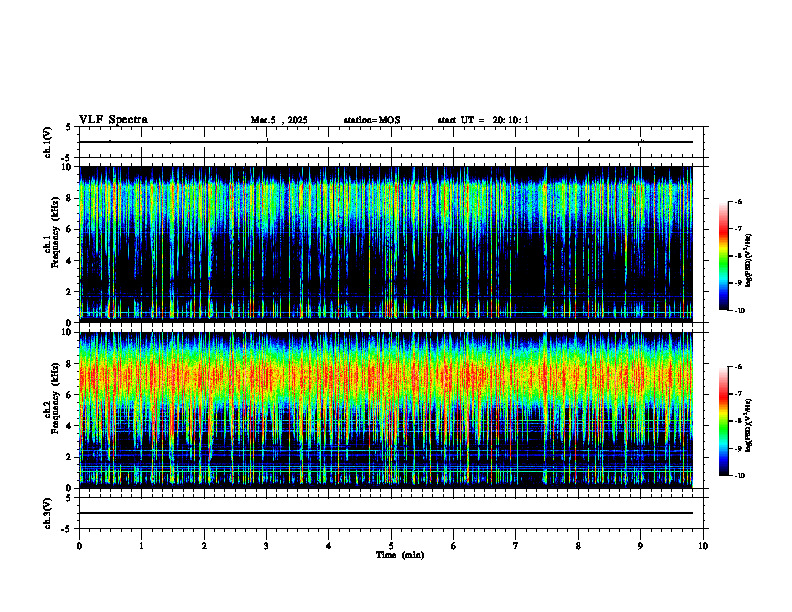792x612 pixels.
Task: Click time tick label 5 on x-axis
Action: (x=391, y=546)
